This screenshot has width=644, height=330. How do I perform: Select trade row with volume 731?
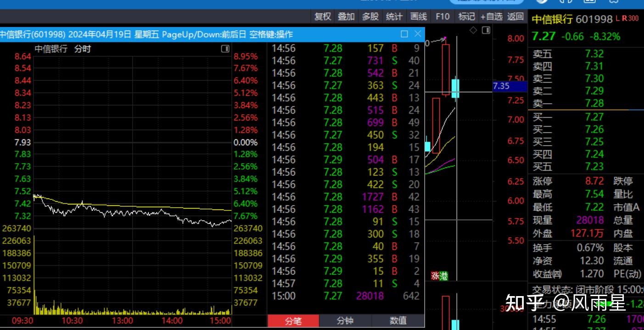click(346, 61)
